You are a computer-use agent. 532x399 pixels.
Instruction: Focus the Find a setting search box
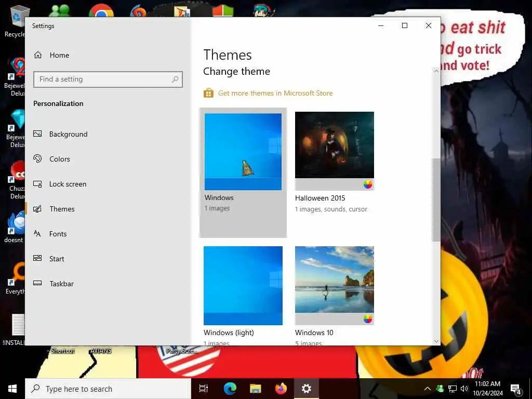tap(108, 79)
